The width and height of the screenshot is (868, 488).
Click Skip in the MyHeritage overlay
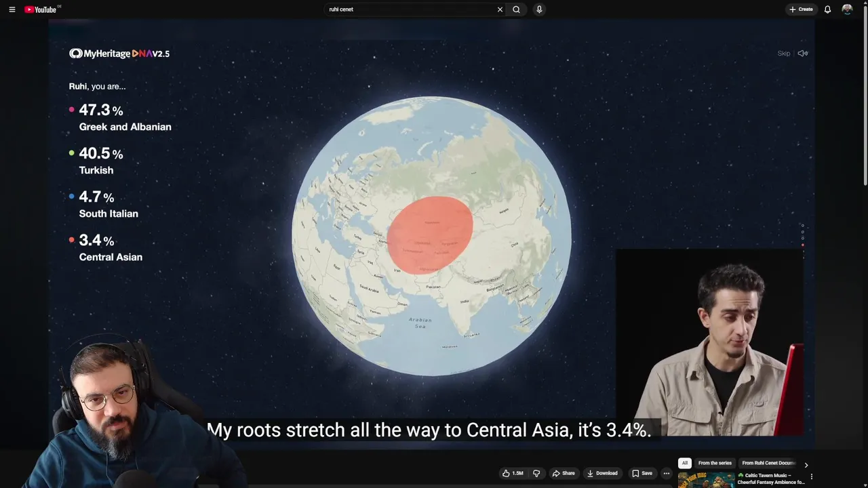point(783,54)
